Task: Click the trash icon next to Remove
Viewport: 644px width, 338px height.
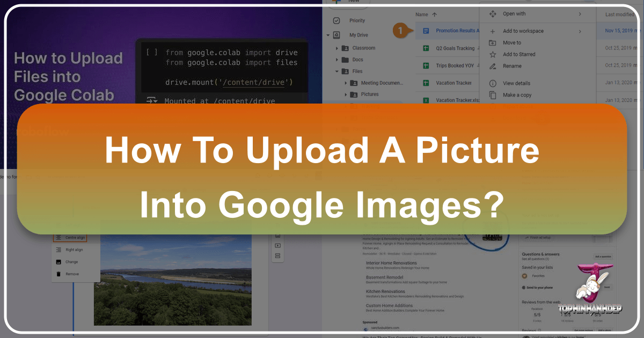Action: pos(58,274)
